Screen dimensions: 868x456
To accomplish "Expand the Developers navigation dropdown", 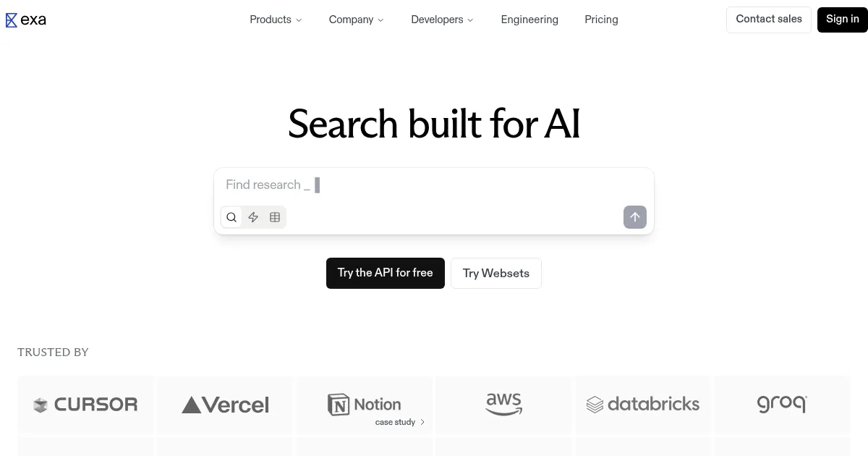I will [442, 20].
